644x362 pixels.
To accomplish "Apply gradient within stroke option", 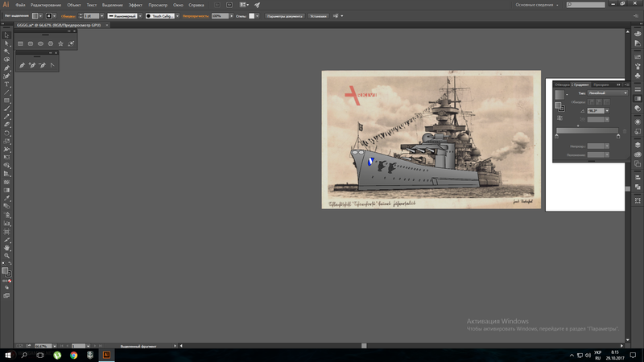I will coord(591,102).
